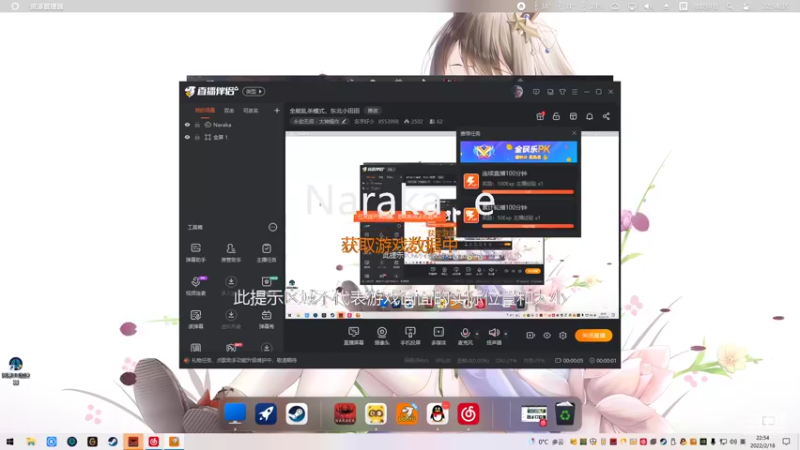Image resolution: width=800 pixels, height=450 pixels.
Task: Open the 弹幕秀 tool in the toolbox
Action: [x=266, y=319]
